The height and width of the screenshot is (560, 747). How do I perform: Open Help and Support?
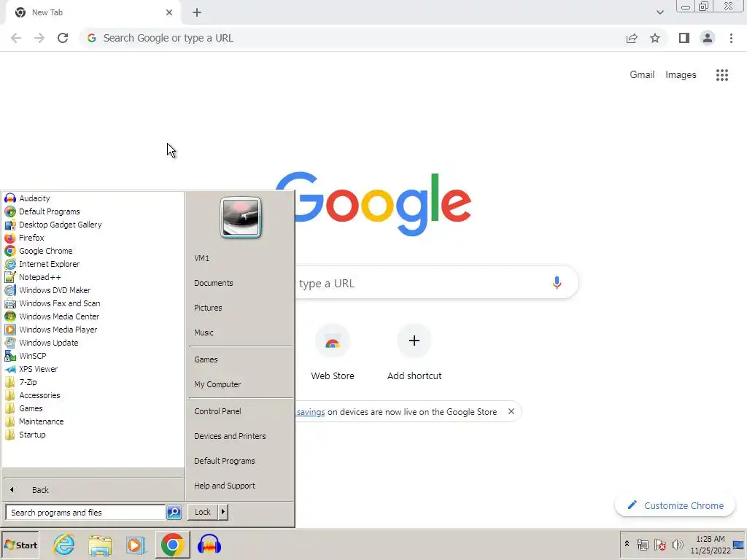pos(225,486)
